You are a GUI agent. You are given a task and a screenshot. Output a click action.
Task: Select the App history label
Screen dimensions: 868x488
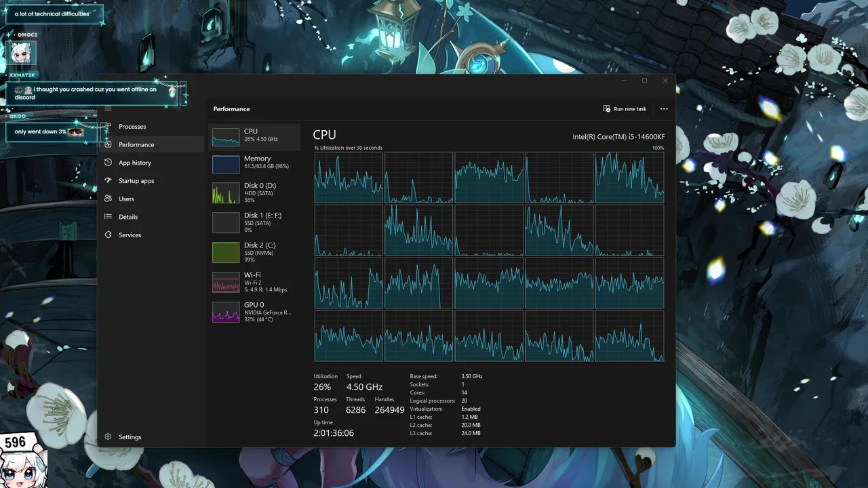point(135,163)
